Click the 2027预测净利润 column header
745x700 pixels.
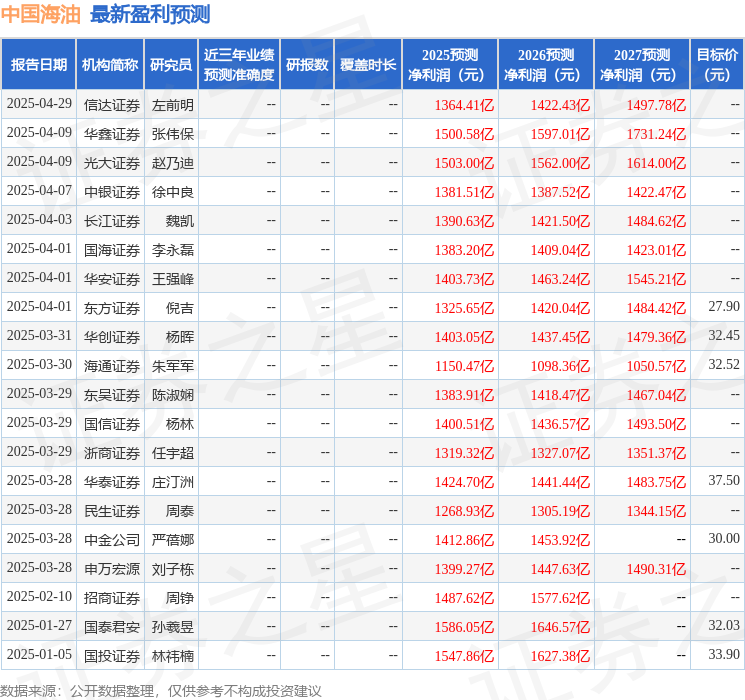(x=642, y=65)
